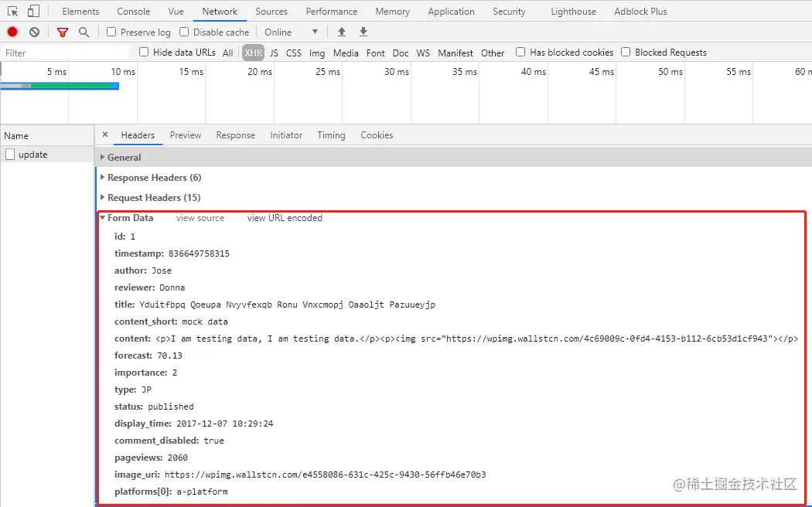Viewport: 812px width, 507px height.
Task: Open the Security panel
Action: [x=509, y=12]
